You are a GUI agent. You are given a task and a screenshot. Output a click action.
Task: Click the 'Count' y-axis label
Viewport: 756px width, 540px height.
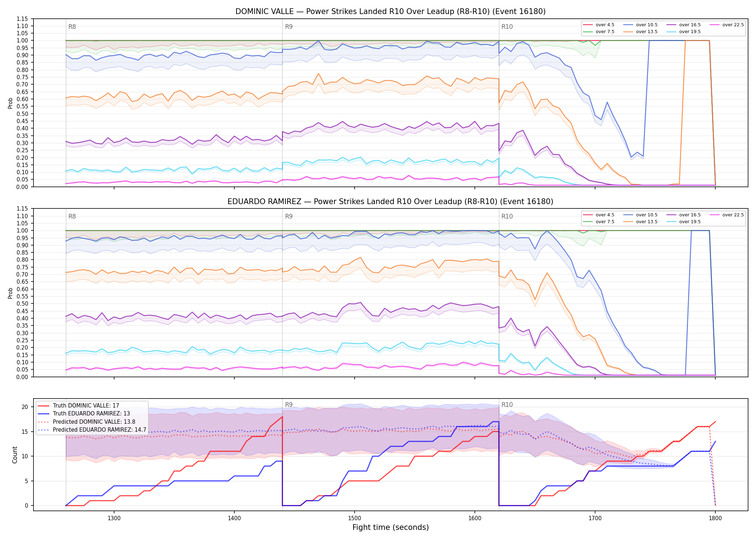pos(15,455)
